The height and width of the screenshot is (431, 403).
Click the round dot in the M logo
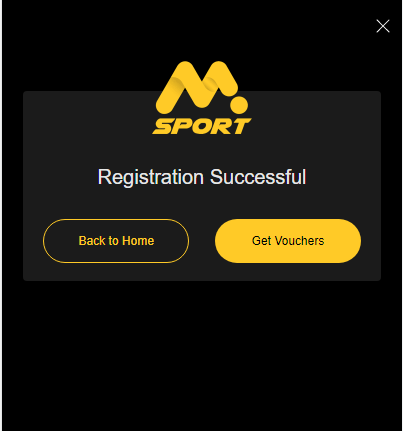(239, 105)
